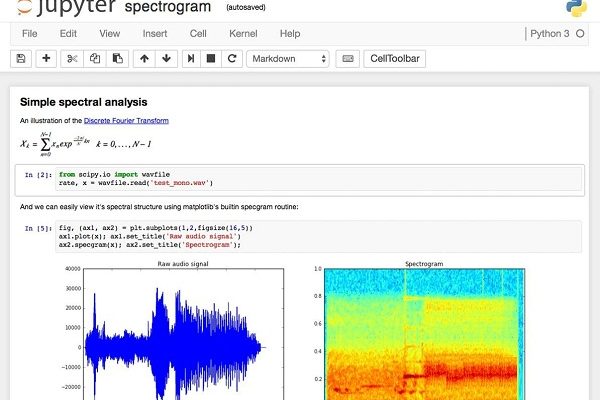
Task: Move the selected cell down
Action: tap(167, 59)
